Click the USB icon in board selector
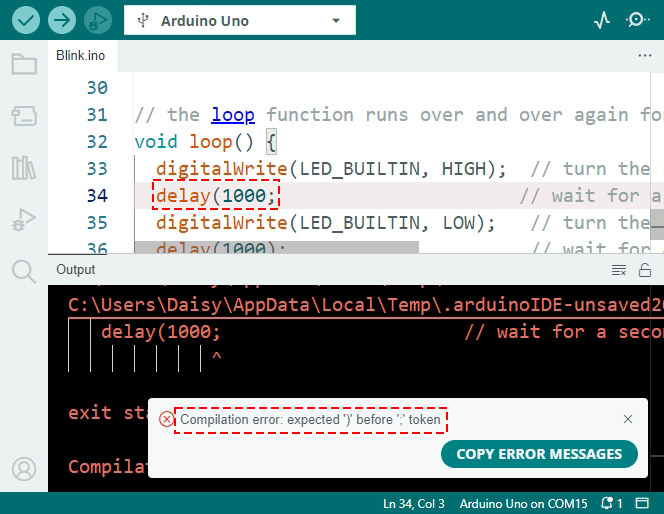664x514 pixels. [143, 20]
